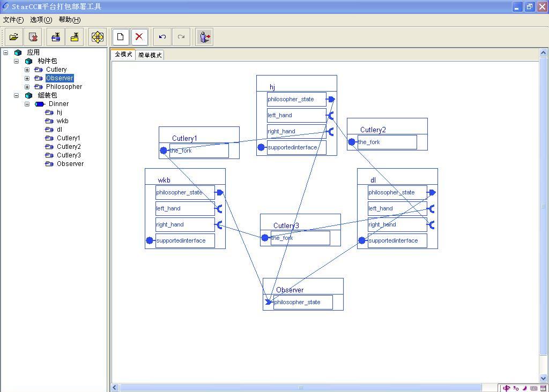Click the deploy person-with-arrow icon
The height and width of the screenshot is (392, 549).
(204, 37)
